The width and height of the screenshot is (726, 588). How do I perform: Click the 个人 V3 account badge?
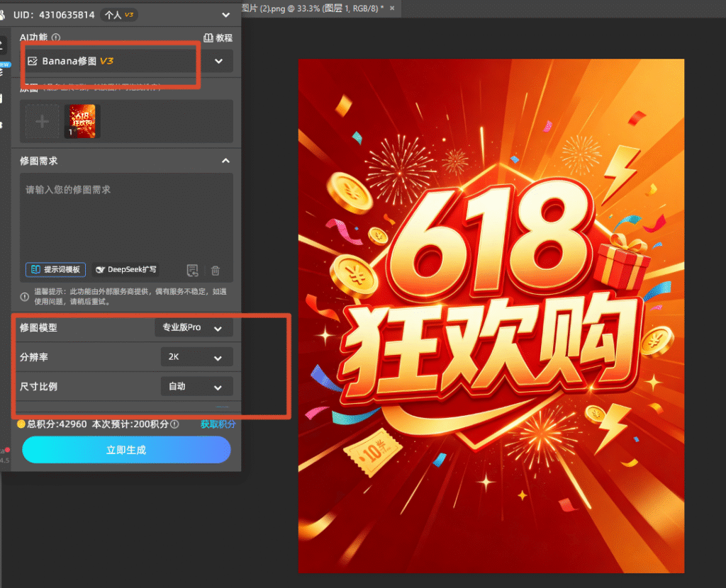pyautogui.click(x=119, y=15)
